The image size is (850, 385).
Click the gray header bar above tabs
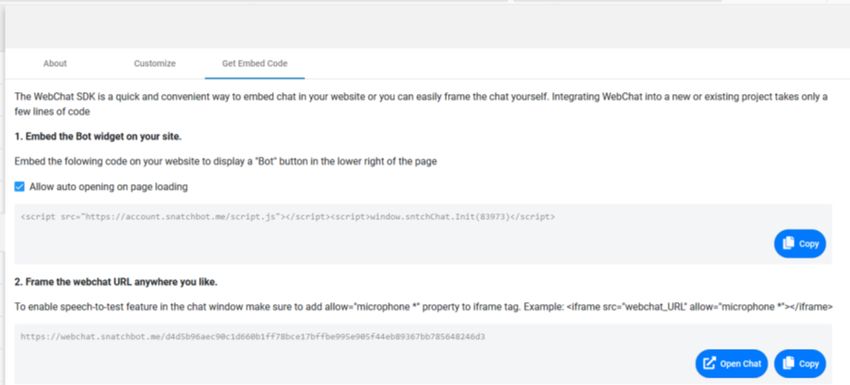427,24
